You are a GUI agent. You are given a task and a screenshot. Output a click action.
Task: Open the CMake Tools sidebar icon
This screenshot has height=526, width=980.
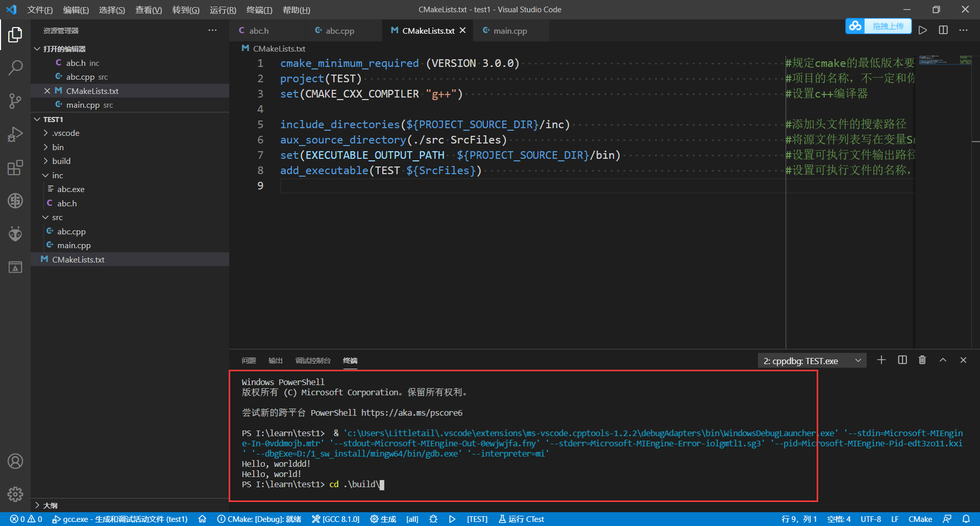click(15, 201)
